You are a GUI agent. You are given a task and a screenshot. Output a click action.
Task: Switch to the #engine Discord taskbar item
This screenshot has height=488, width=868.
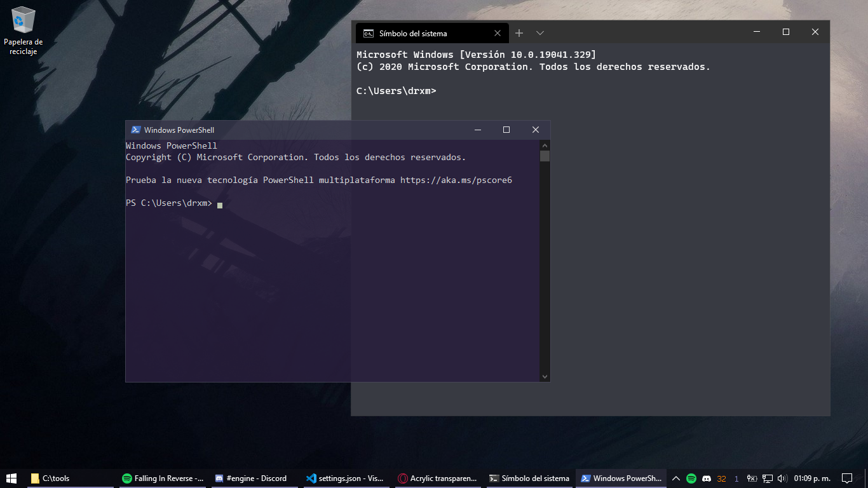252,478
